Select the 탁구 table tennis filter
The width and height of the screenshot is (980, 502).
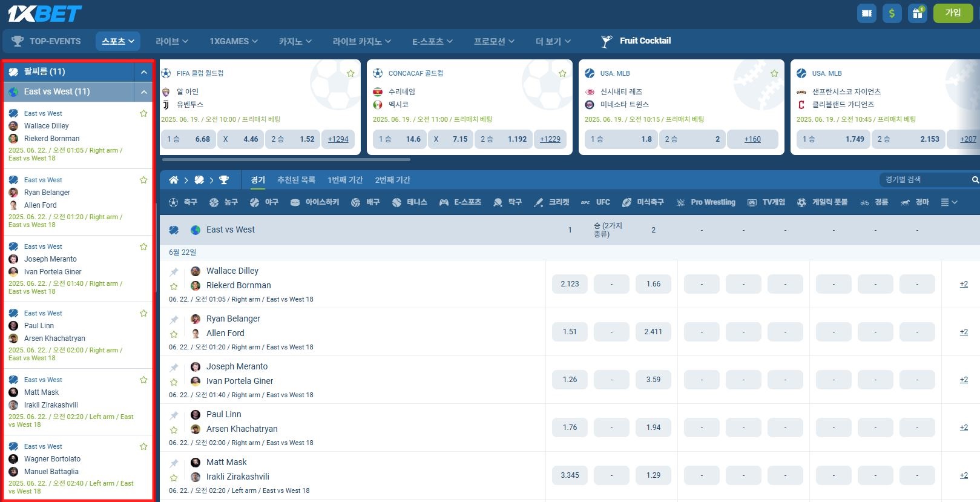pos(507,202)
